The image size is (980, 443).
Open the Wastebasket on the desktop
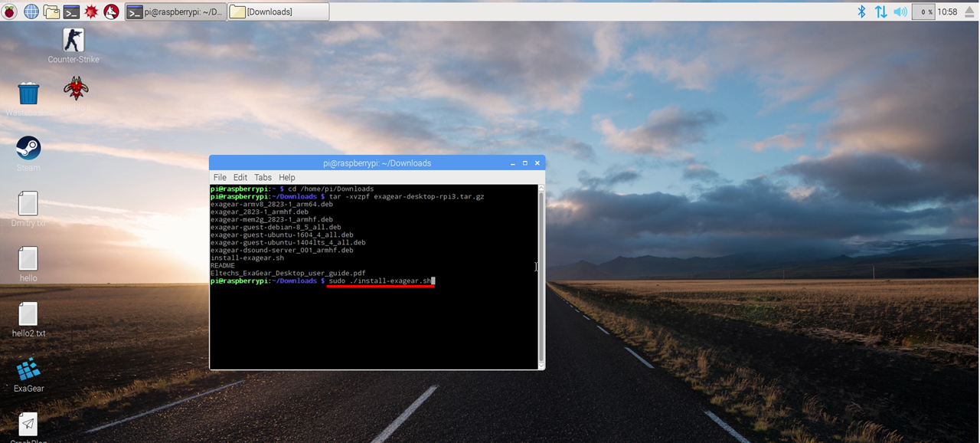point(28,93)
